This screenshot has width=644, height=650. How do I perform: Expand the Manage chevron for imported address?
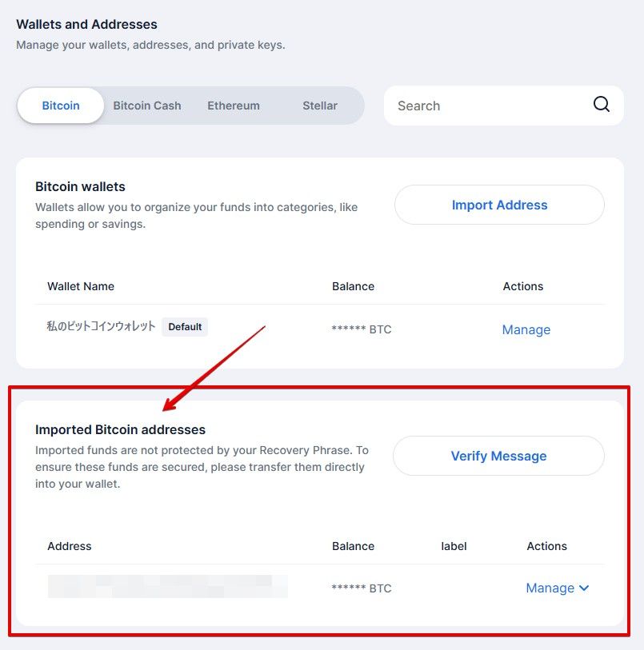tap(584, 588)
